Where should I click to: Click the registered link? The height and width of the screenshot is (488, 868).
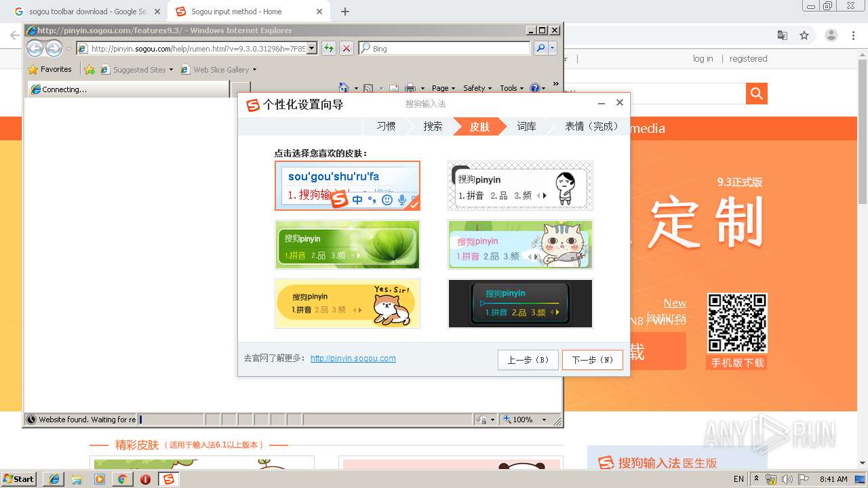click(x=748, y=59)
